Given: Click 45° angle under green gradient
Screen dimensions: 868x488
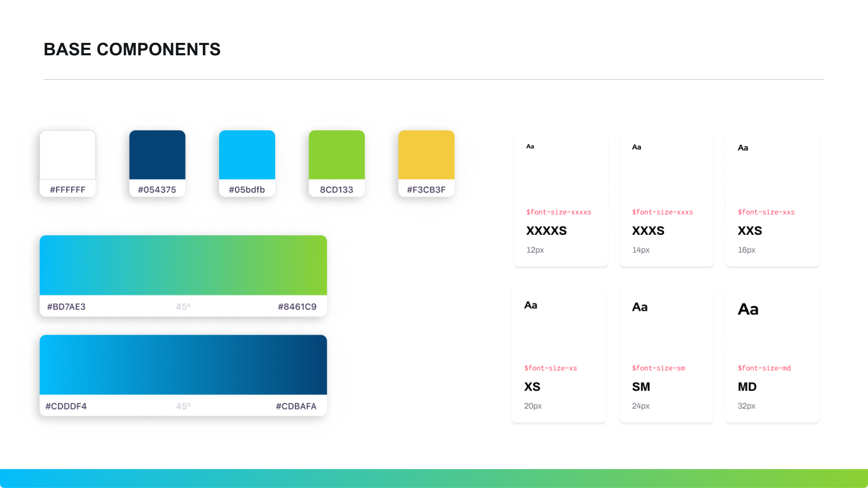Looking at the screenshot, I should point(183,307).
